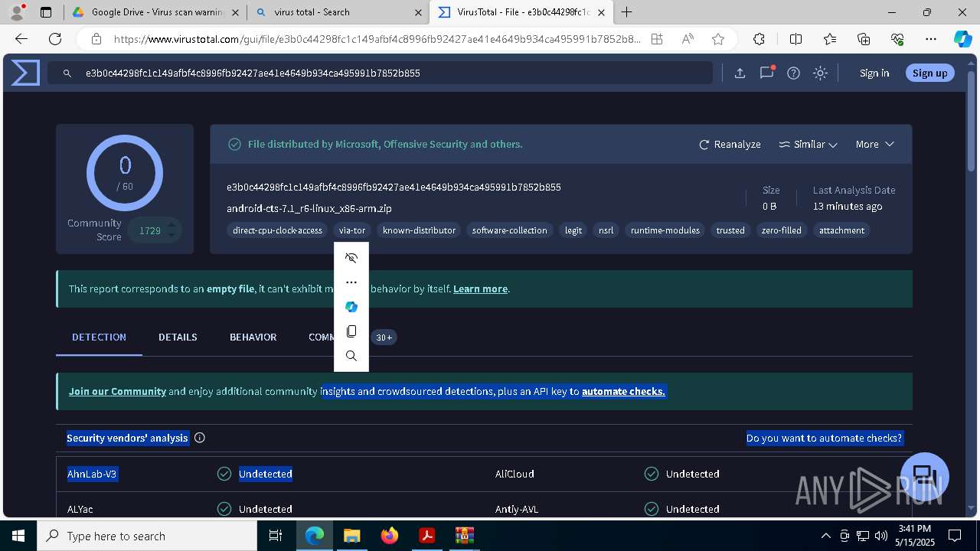Click the 30+ community comments badge

click(x=384, y=337)
